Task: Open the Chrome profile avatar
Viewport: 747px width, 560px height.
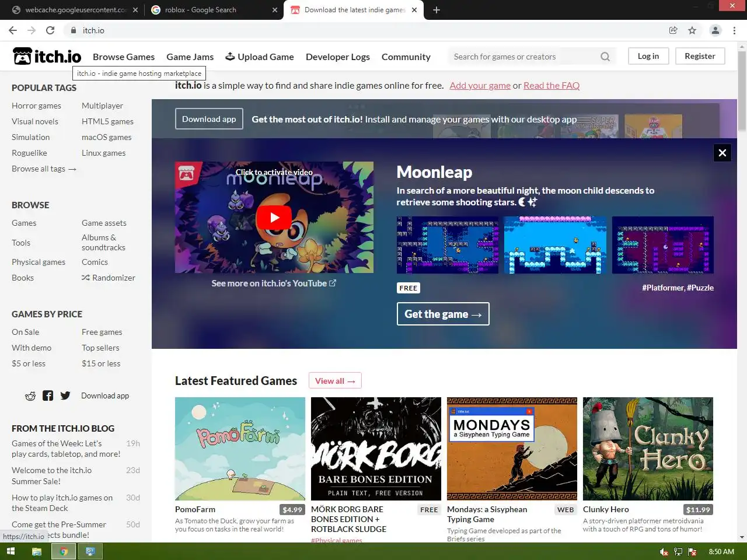Action: pyautogui.click(x=715, y=30)
